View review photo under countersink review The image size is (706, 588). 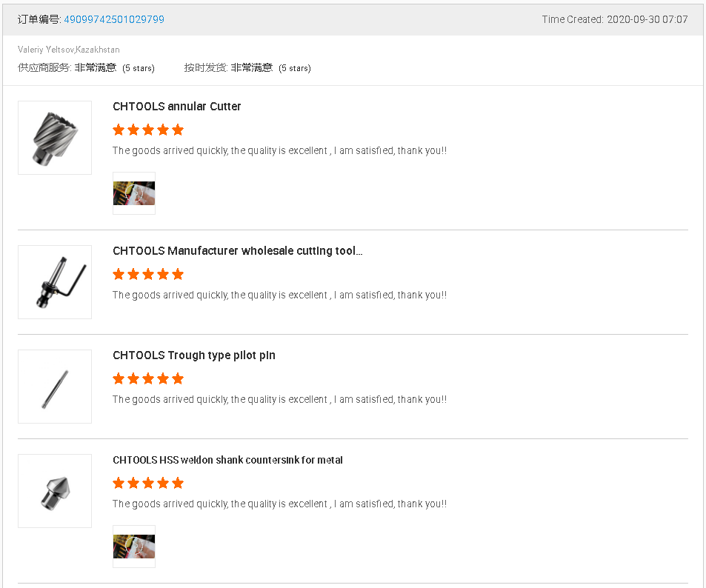pyautogui.click(x=134, y=547)
